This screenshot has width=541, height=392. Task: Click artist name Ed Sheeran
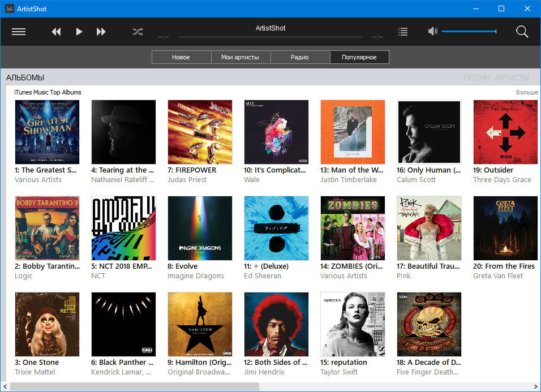pos(263,276)
